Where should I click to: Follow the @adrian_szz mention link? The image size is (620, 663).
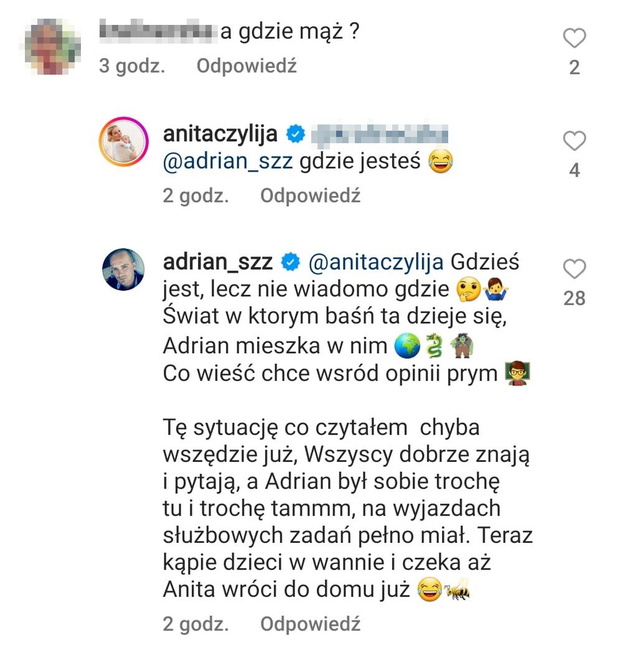click(228, 161)
